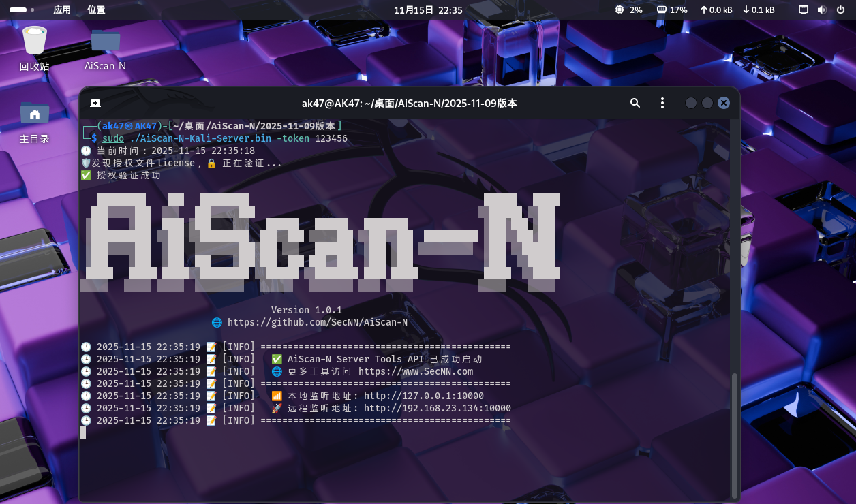The width and height of the screenshot is (856, 504).
Task: Open the 位置 places menu
Action: pos(97,10)
